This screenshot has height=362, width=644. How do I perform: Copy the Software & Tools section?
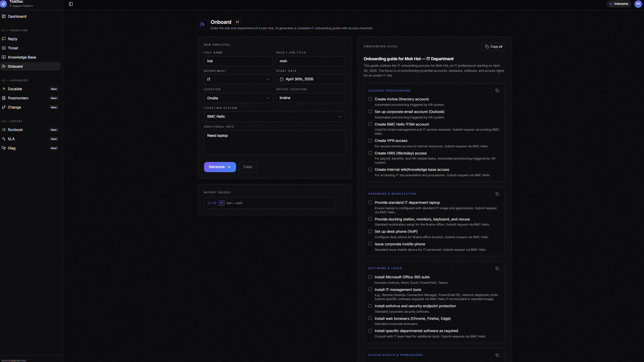(x=497, y=268)
